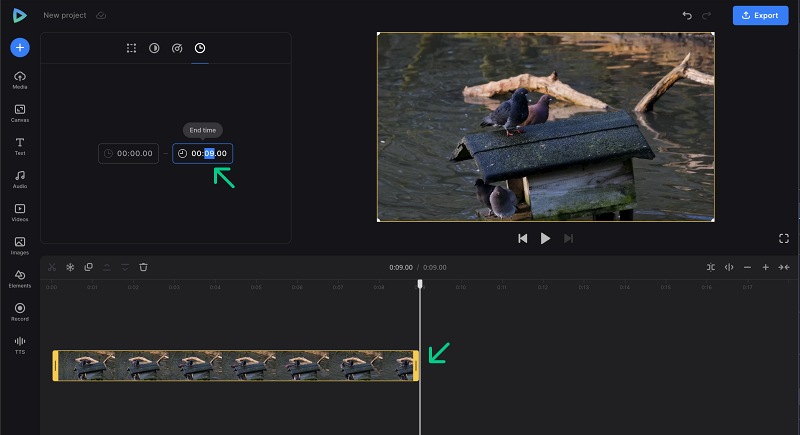Move clip layer down
Image resolution: width=800 pixels, height=435 pixels.
(x=125, y=267)
